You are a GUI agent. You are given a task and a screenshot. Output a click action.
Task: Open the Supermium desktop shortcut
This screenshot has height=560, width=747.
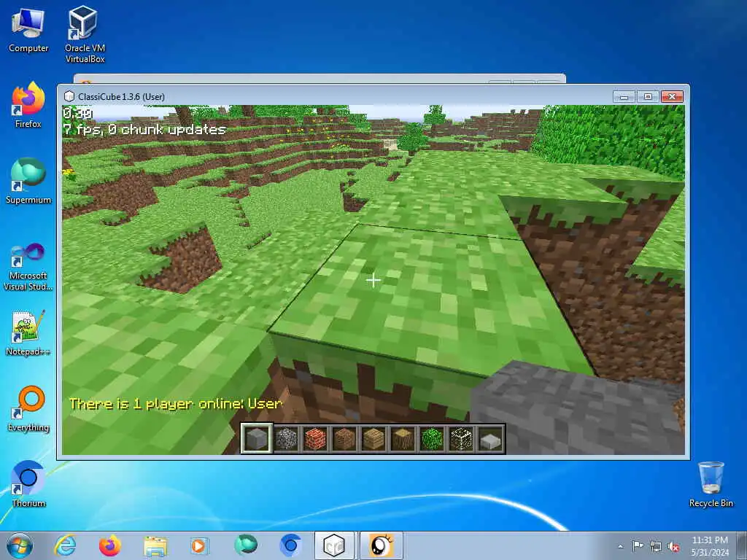point(28,181)
